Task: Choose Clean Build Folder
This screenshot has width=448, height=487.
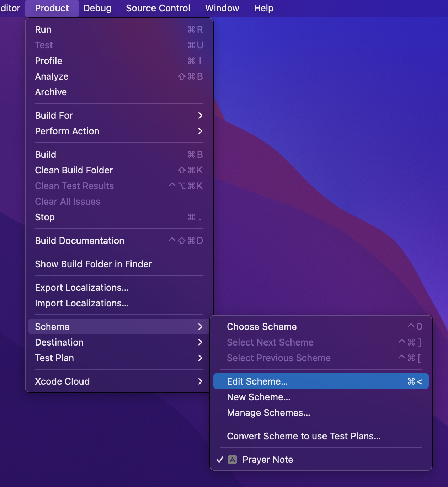Action: [x=119, y=170]
